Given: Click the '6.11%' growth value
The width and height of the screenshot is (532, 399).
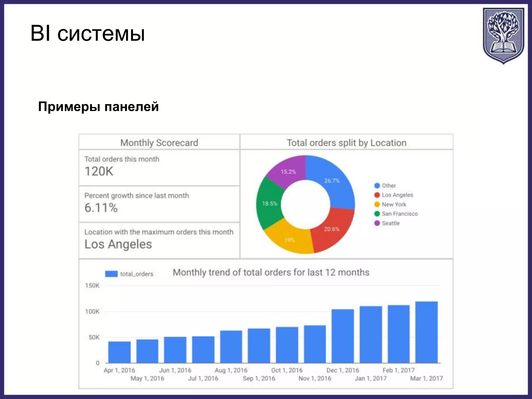Looking at the screenshot, I should pyautogui.click(x=101, y=208).
